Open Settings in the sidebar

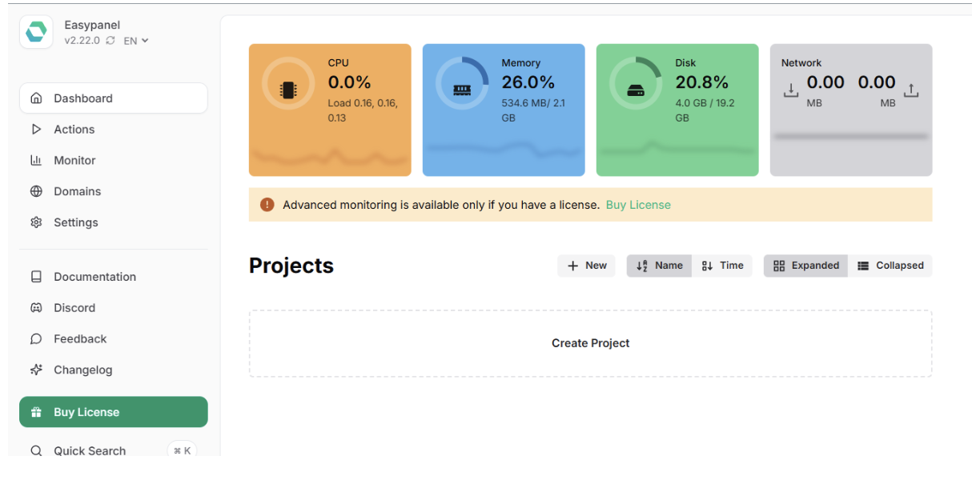[x=113, y=222]
